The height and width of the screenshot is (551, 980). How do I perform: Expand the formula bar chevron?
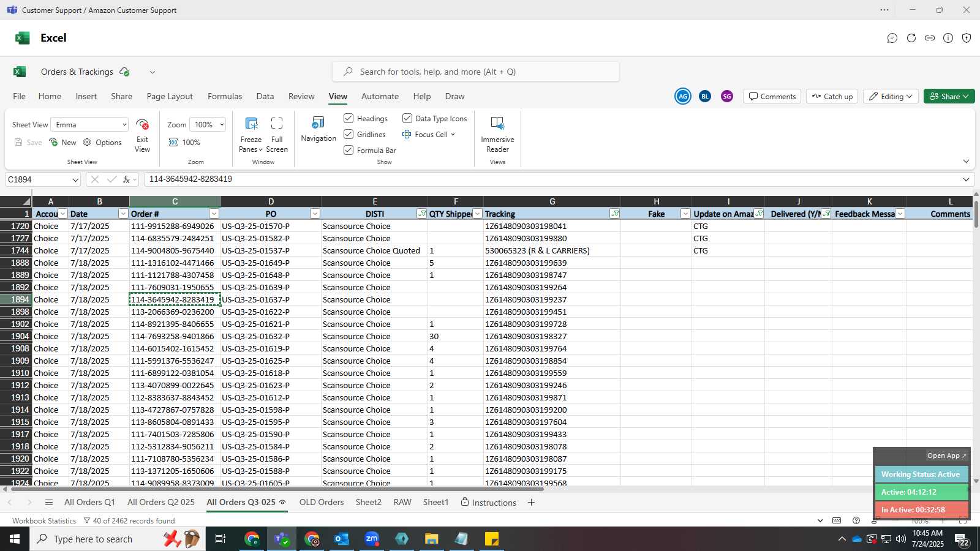(966, 179)
